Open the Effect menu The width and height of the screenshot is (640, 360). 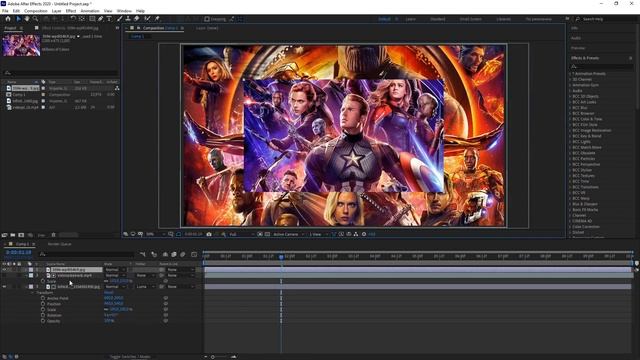[71, 11]
